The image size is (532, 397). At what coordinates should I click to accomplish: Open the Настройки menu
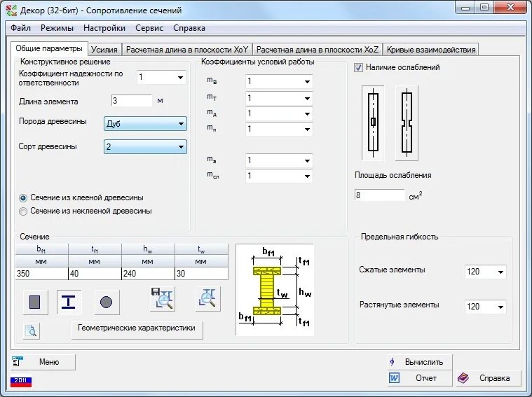[x=104, y=28]
